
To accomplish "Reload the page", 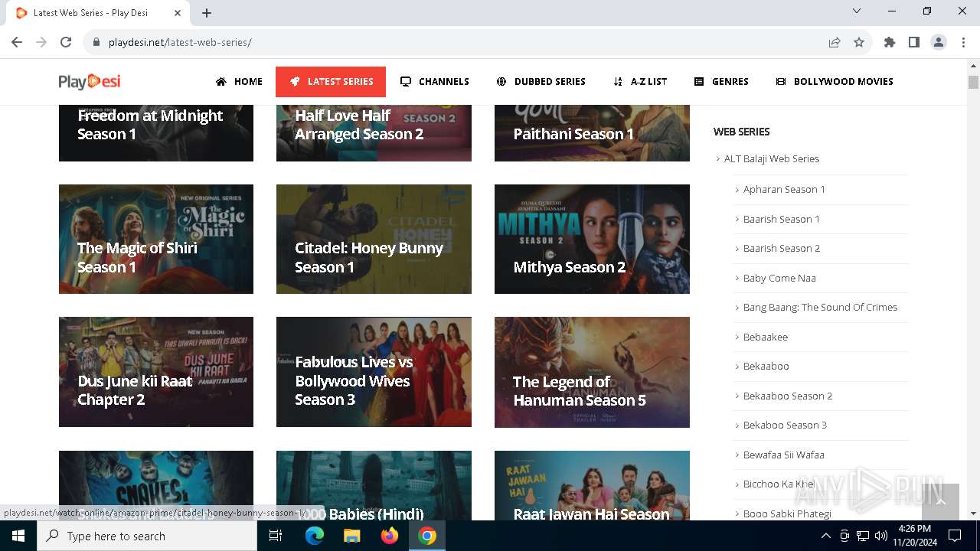I will 66,42.
